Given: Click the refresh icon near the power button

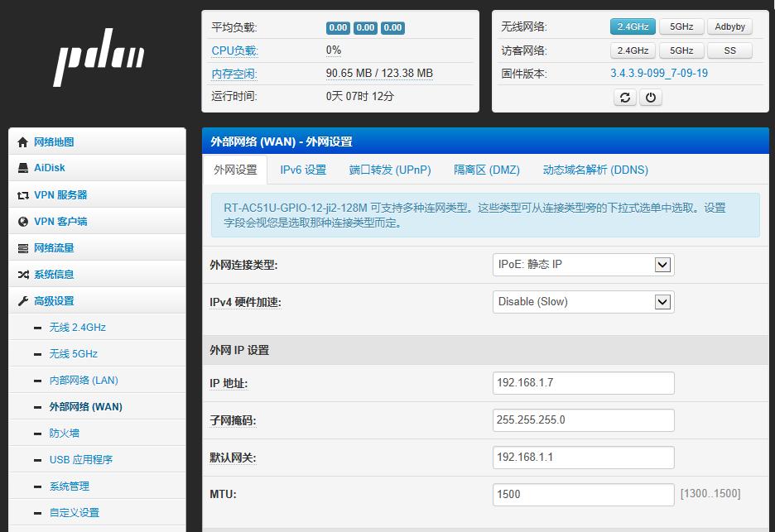Looking at the screenshot, I should [625, 97].
